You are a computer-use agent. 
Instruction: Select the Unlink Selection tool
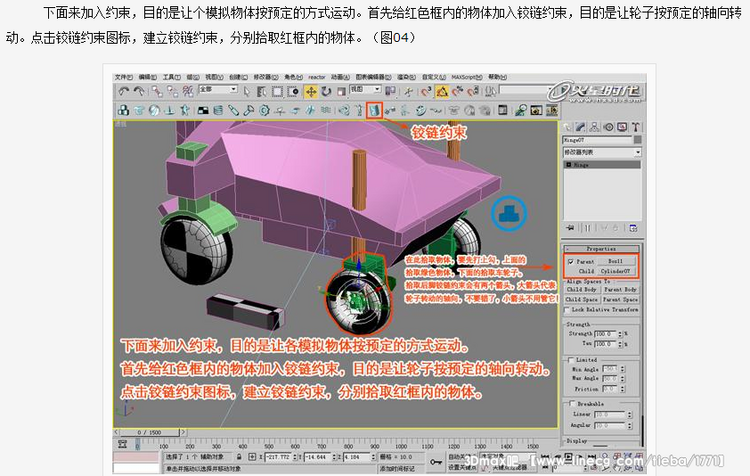(x=172, y=91)
